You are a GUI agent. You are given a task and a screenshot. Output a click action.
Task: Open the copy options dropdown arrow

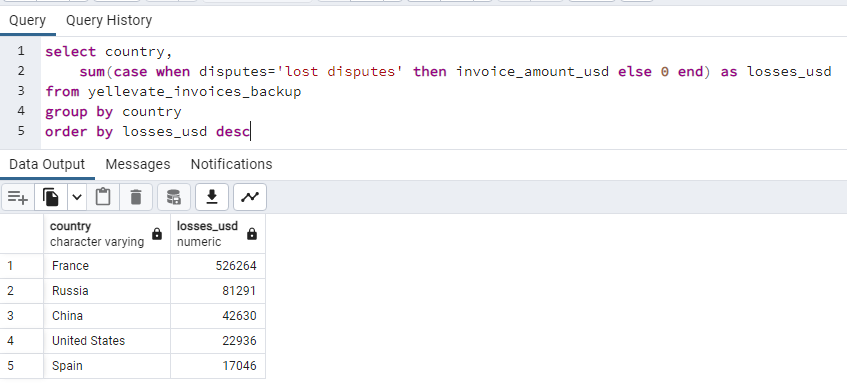click(77, 197)
